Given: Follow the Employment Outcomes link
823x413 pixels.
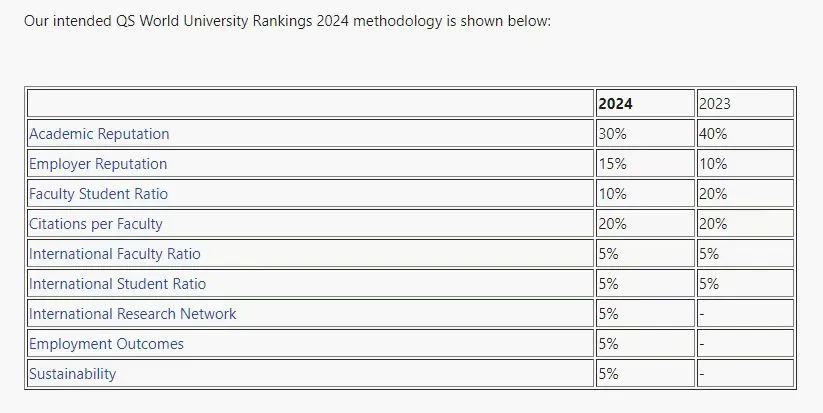Looking at the screenshot, I should point(107,343).
